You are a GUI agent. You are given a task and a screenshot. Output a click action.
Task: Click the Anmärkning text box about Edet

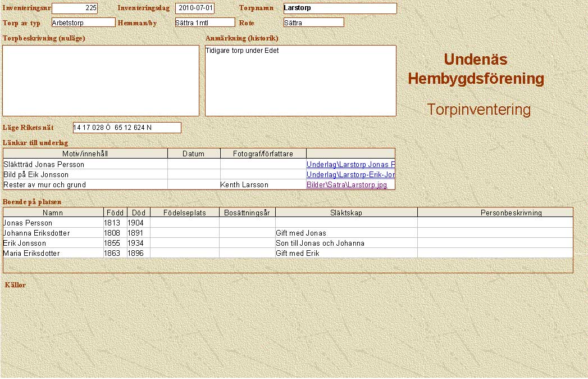(300, 80)
